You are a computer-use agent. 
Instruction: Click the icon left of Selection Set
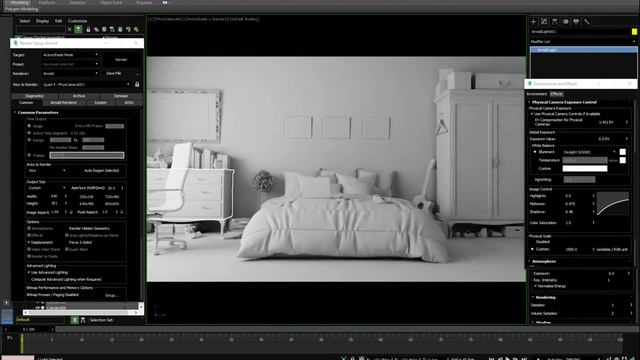click(83, 320)
